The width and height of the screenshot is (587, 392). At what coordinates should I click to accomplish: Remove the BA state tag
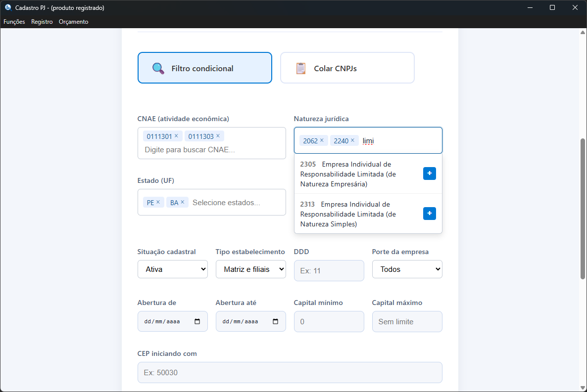[183, 202]
